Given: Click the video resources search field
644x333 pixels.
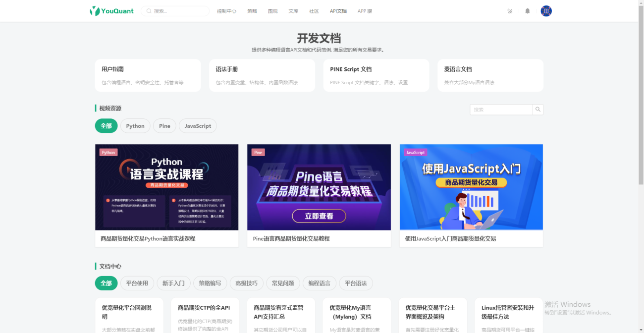Looking at the screenshot, I should click(501, 110).
